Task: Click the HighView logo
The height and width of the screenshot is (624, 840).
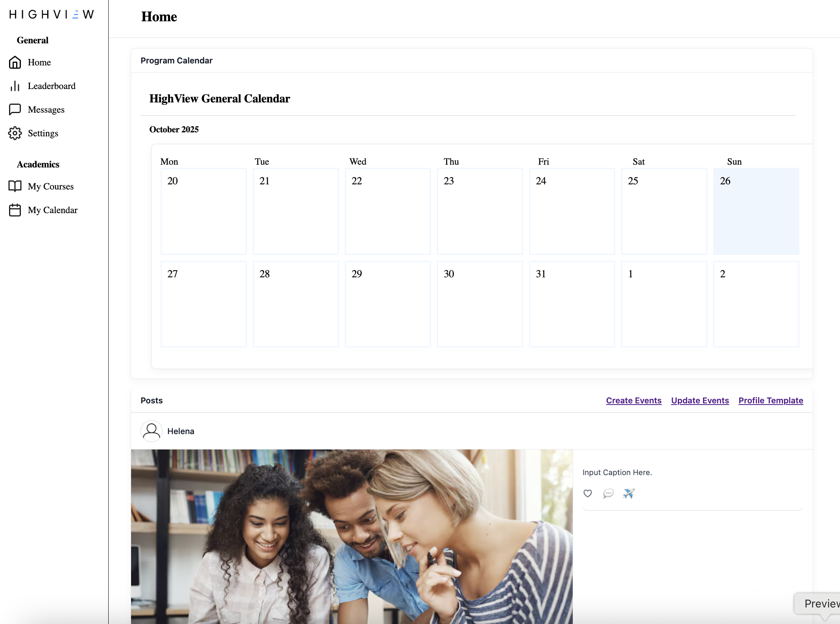Action: tap(52, 15)
